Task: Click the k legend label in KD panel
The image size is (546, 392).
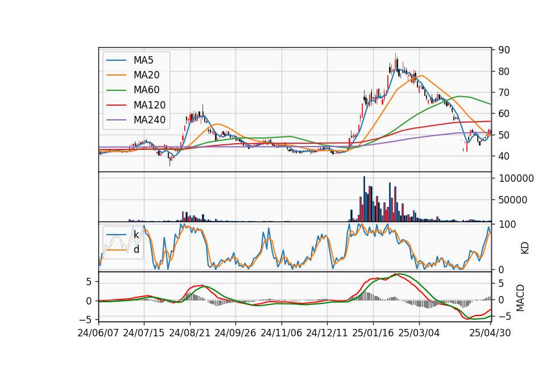Action: (x=136, y=235)
